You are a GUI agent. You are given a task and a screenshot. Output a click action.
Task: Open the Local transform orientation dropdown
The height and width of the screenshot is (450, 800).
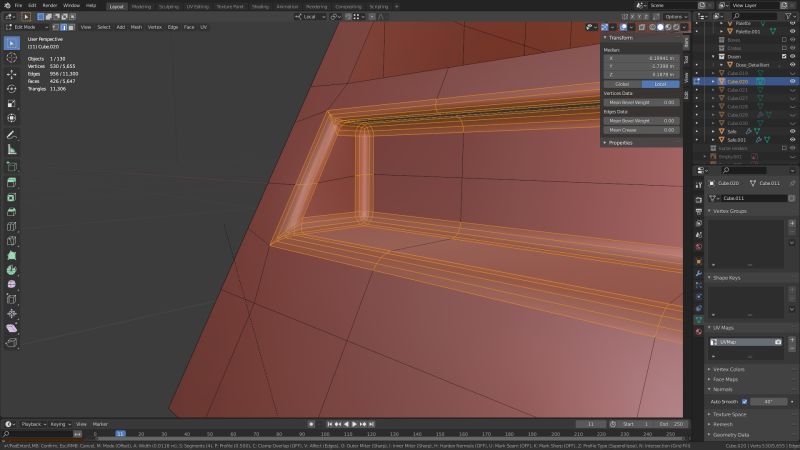[310, 17]
